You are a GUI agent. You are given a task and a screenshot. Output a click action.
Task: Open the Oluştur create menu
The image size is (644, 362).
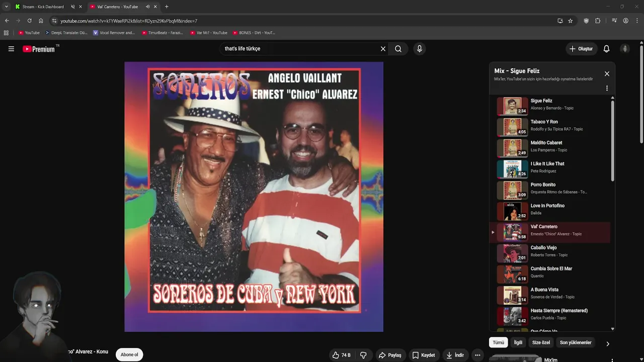coord(581,49)
